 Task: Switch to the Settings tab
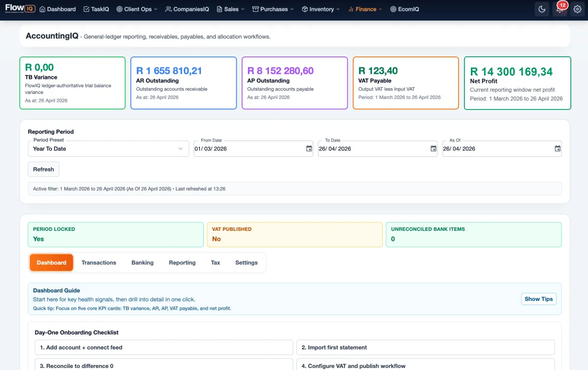(246, 263)
